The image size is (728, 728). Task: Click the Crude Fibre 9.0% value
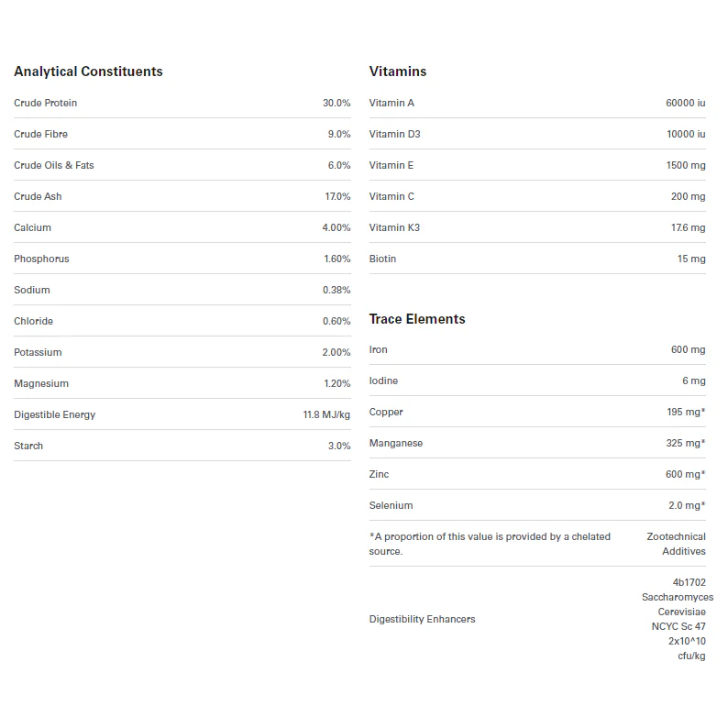click(x=338, y=134)
